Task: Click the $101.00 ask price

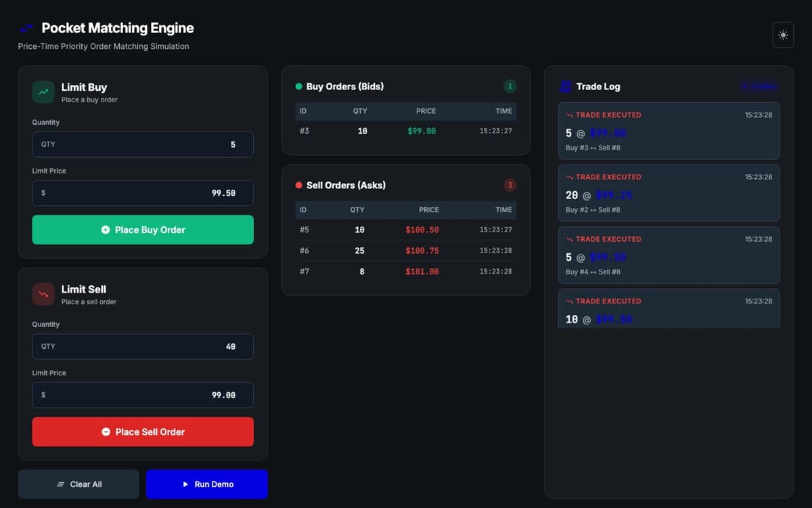Action: point(422,272)
